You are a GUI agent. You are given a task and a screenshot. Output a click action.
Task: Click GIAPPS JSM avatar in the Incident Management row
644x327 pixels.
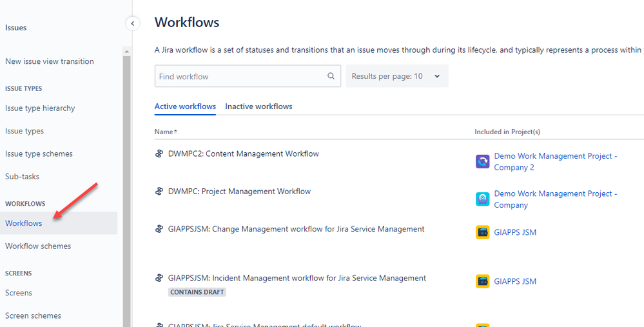[483, 281]
